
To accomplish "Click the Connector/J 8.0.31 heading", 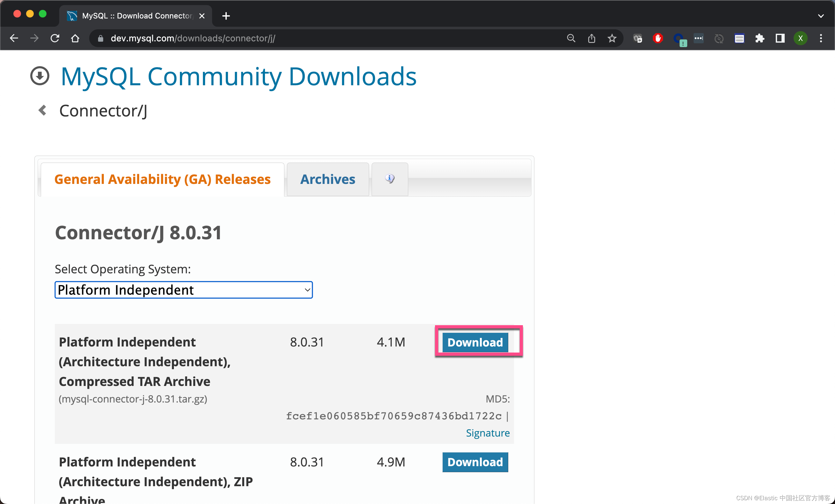I will tap(138, 233).
